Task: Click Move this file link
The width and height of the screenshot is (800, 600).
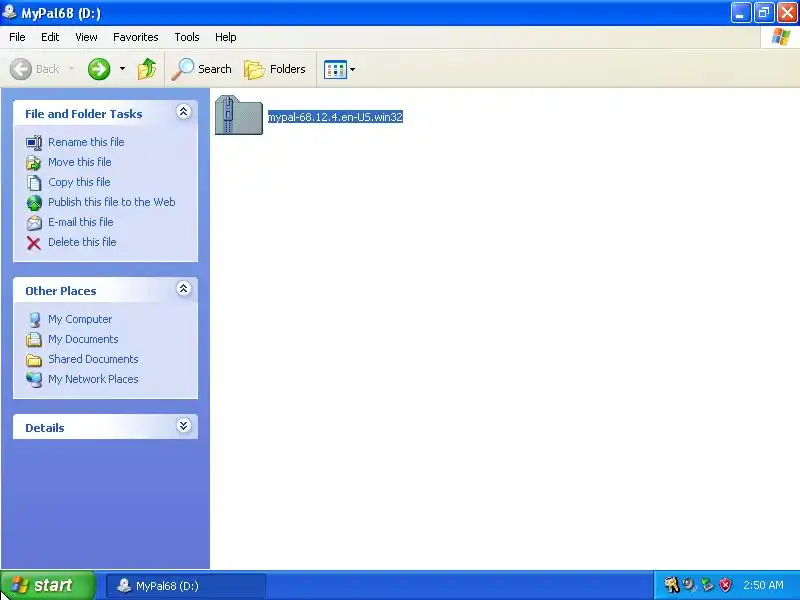Action: [80, 162]
